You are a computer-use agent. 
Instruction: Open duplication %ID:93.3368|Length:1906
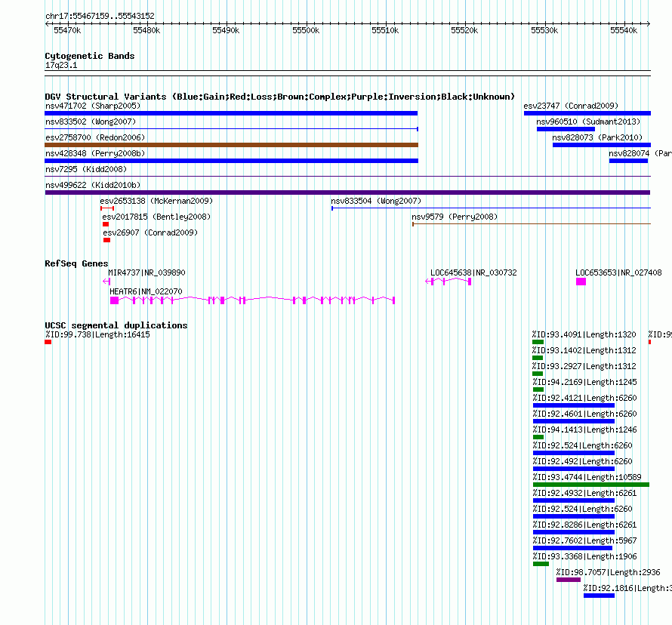(x=541, y=564)
